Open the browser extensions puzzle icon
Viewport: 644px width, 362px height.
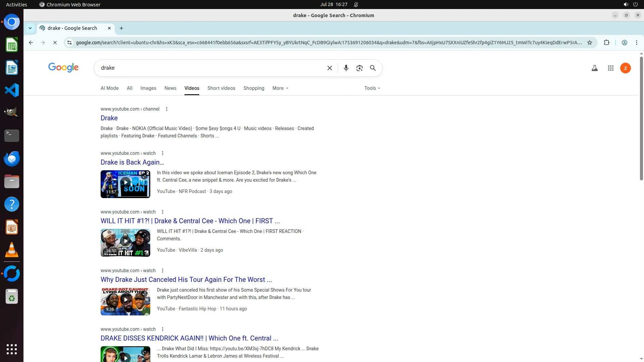click(606, 43)
